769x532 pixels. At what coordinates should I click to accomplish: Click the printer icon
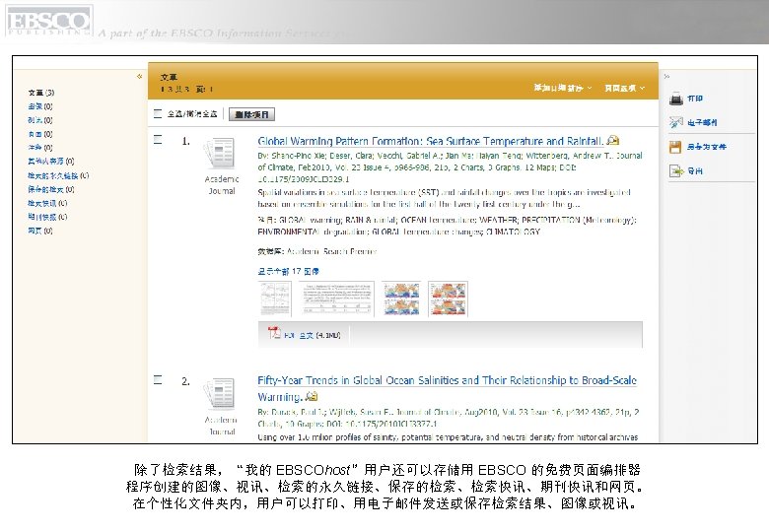(675, 99)
